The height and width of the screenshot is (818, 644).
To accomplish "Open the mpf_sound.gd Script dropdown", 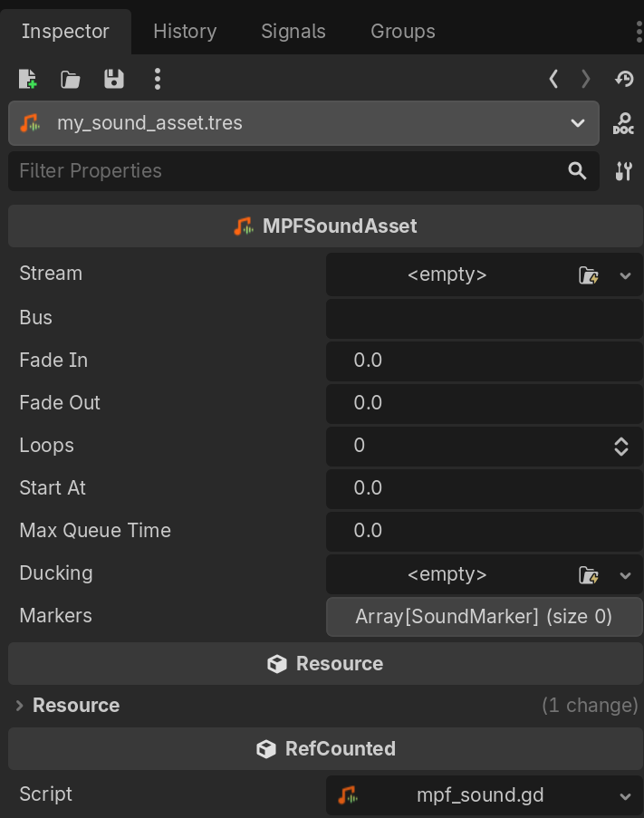I will pos(625,796).
